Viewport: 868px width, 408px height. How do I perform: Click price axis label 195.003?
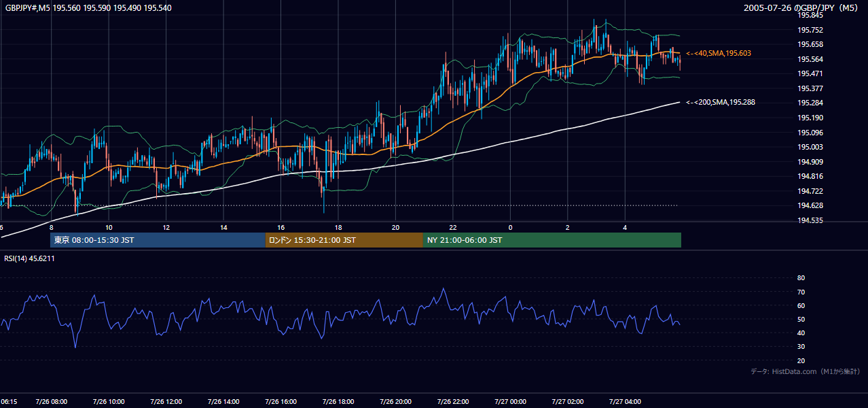pyautogui.click(x=810, y=147)
